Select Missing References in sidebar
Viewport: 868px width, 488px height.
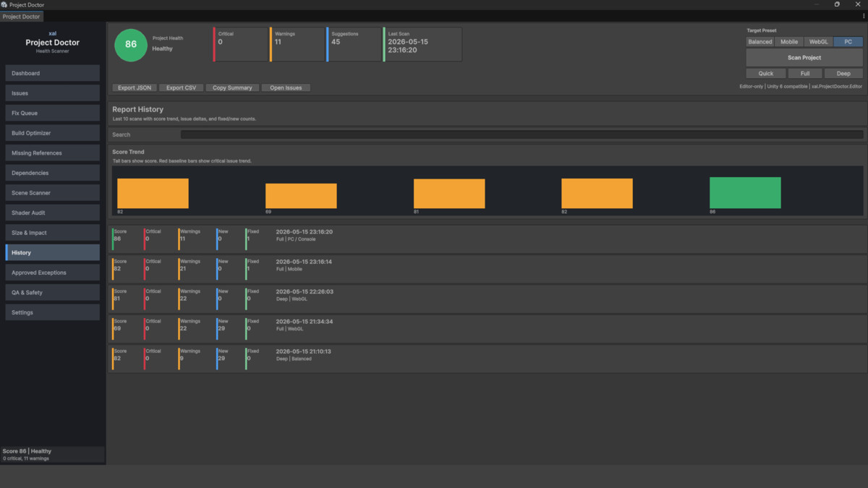pos(52,153)
